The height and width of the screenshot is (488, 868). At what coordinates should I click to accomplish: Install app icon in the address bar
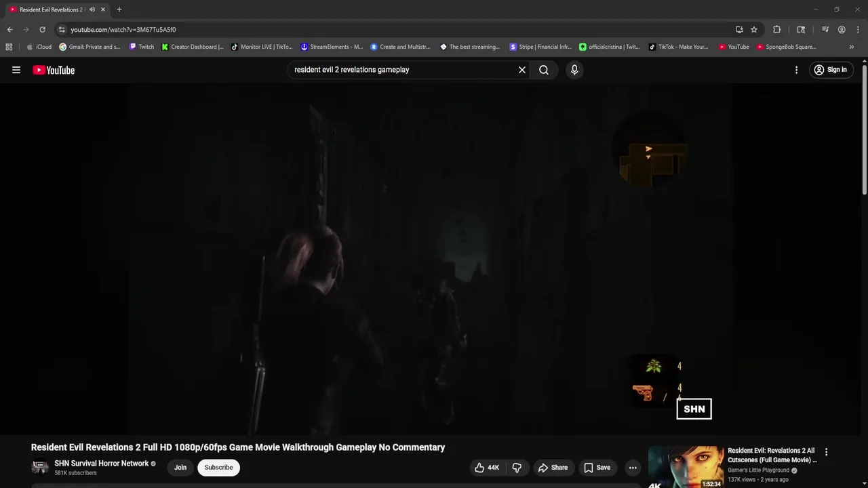tap(739, 30)
